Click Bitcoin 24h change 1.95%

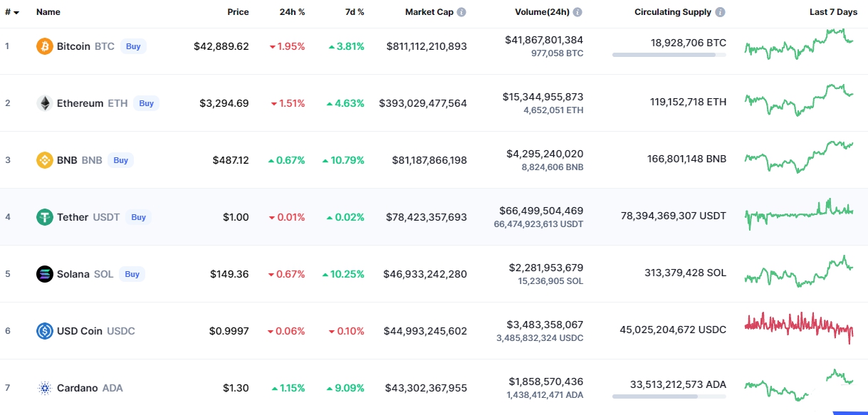point(287,46)
